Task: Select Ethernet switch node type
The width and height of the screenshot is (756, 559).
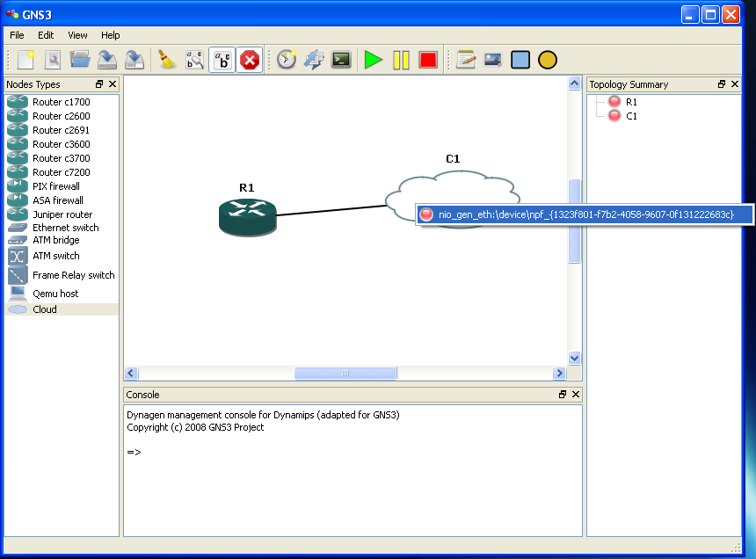Action: click(x=62, y=228)
